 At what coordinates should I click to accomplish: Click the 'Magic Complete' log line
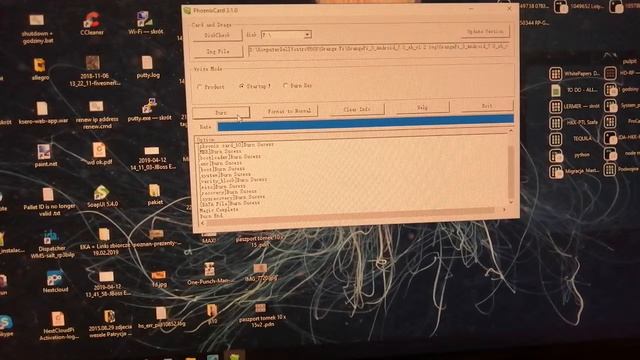coord(219,210)
